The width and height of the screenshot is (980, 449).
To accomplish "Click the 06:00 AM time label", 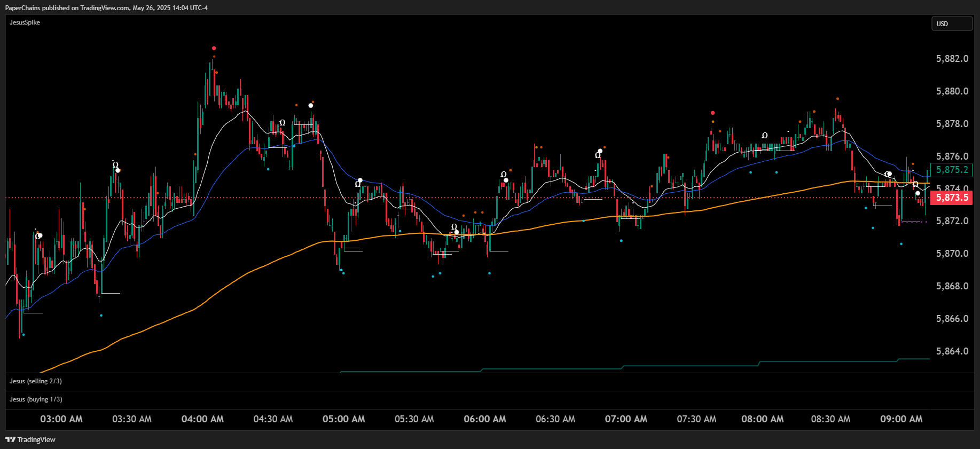I will pos(485,419).
